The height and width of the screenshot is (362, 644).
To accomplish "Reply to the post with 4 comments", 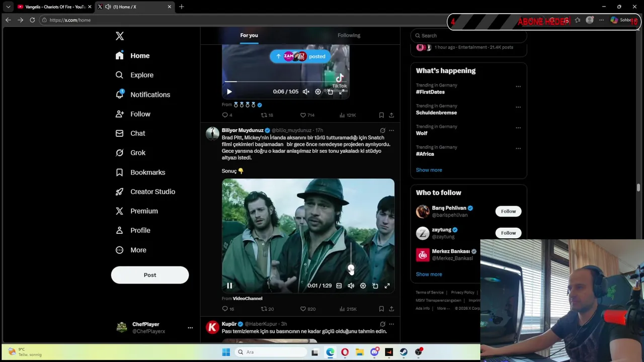I will coord(227,115).
